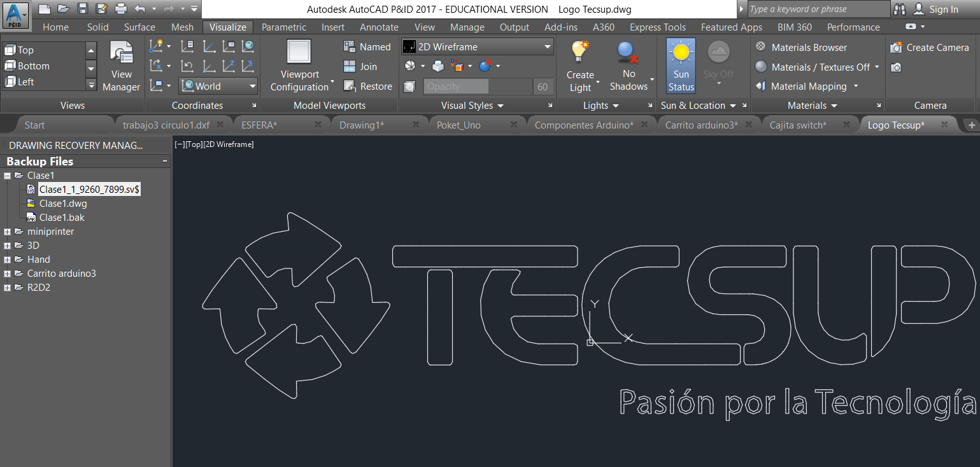The image size is (980, 467).
Task: Click the Save As icon
Action: pyautogui.click(x=102, y=9)
